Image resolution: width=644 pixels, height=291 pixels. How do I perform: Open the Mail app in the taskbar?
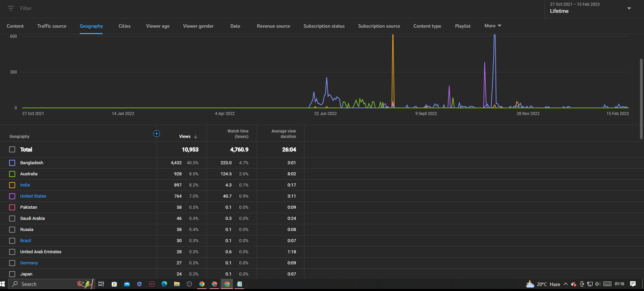click(x=127, y=284)
